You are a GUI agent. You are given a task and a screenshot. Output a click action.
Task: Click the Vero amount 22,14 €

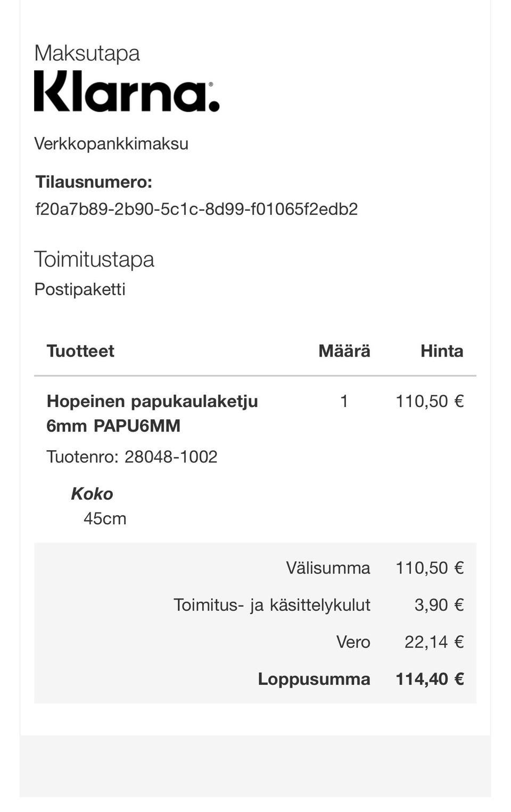434,642
